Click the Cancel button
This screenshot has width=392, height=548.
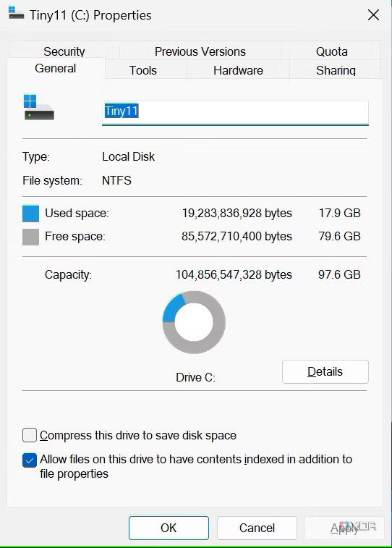tap(257, 528)
